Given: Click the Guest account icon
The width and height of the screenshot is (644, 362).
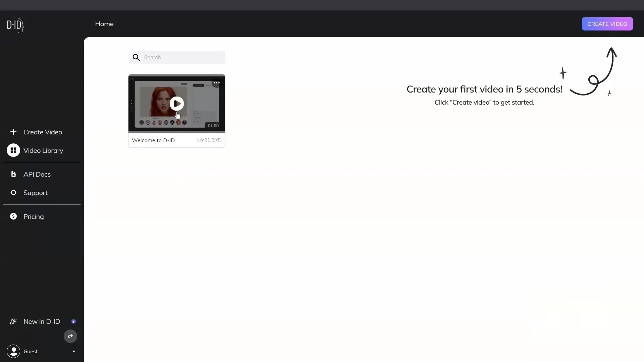Looking at the screenshot, I should click(x=13, y=351).
